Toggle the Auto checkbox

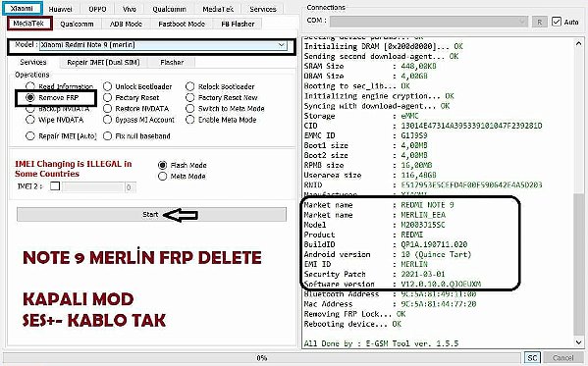point(557,22)
